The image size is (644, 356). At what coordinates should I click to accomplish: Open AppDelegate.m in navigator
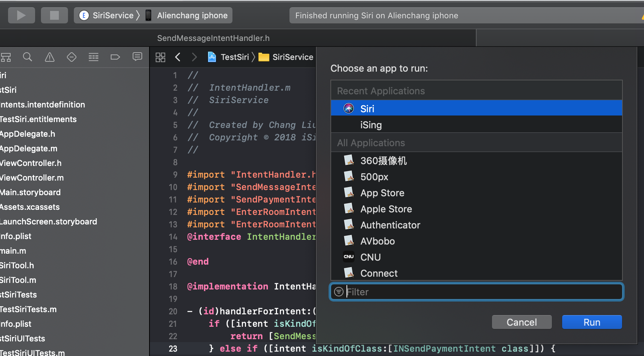29,148
